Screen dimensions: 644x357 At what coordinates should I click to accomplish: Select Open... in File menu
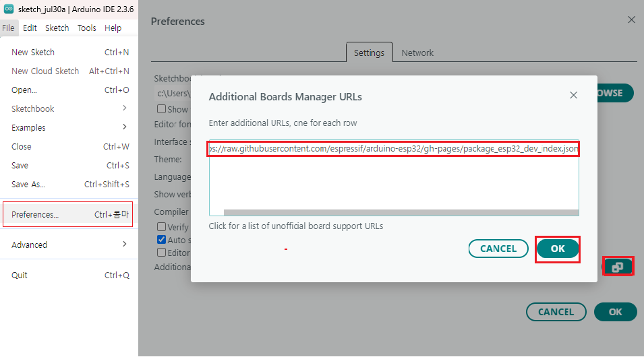(69, 90)
